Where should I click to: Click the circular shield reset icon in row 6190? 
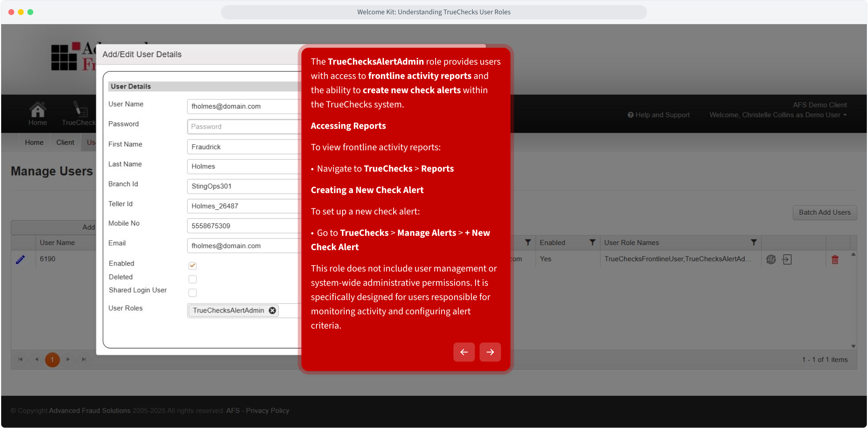pyautogui.click(x=771, y=260)
